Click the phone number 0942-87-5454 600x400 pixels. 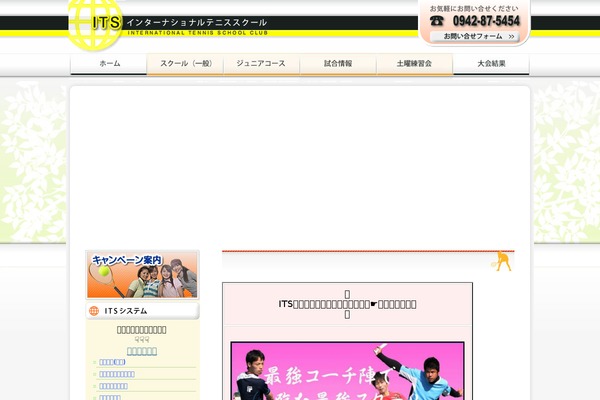(486, 21)
